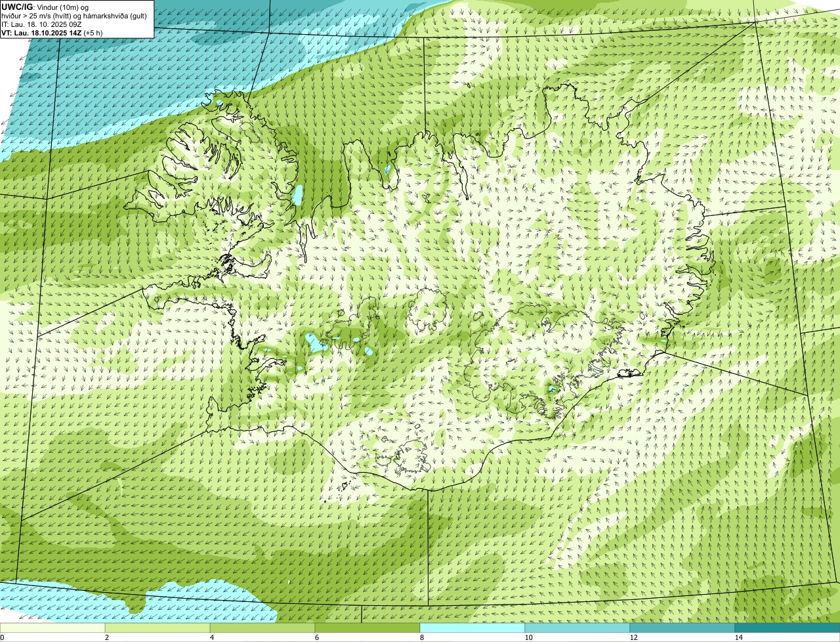Click the 8–10 m/s light cyan legend swatch

point(472,628)
